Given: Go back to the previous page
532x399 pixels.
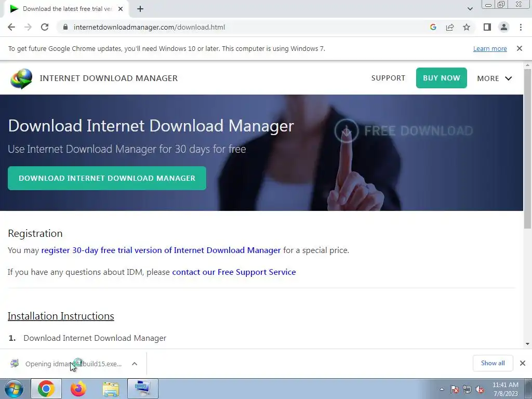Looking at the screenshot, I should tap(11, 27).
